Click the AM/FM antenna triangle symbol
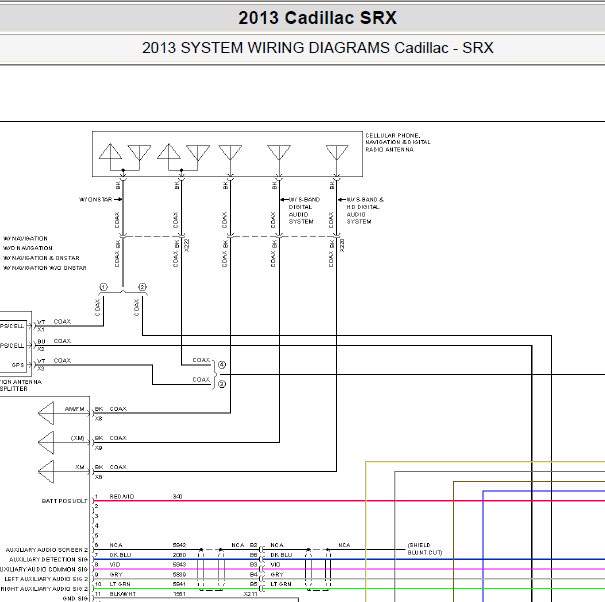The image size is (605, 602). [46, 413]
